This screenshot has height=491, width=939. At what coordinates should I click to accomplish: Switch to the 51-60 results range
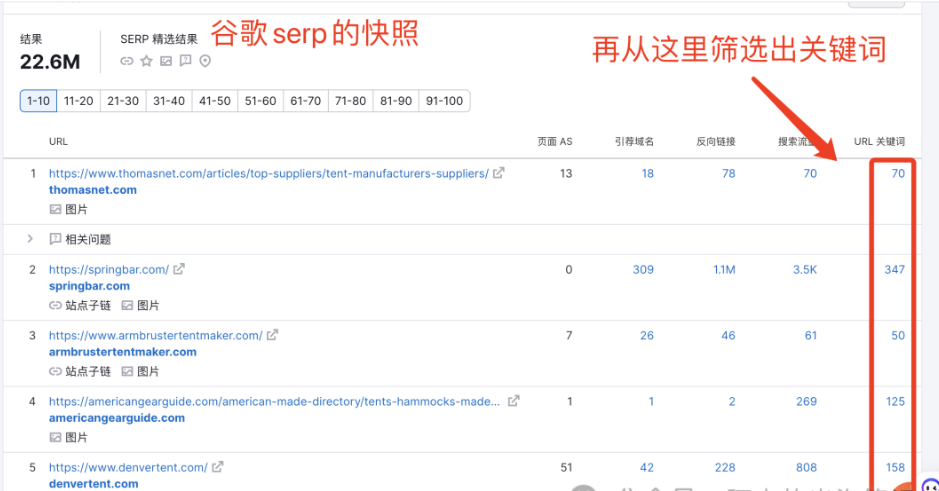260,101
